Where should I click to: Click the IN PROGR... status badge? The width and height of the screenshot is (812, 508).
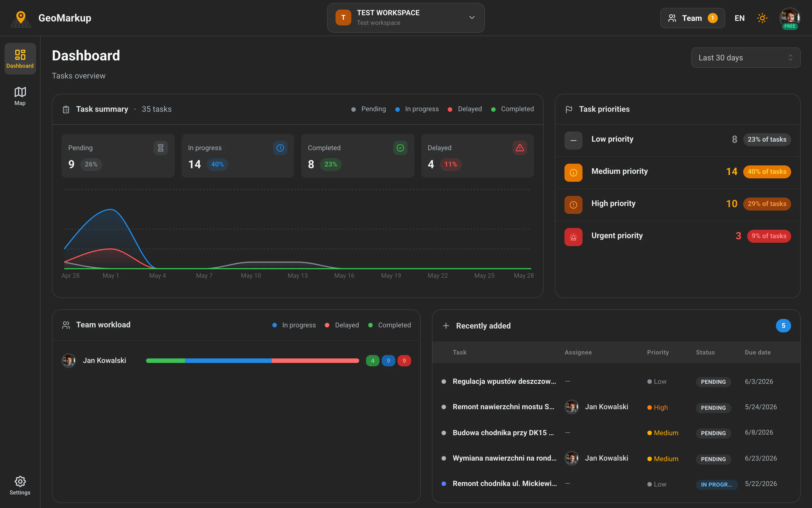(x=716, y=485)
